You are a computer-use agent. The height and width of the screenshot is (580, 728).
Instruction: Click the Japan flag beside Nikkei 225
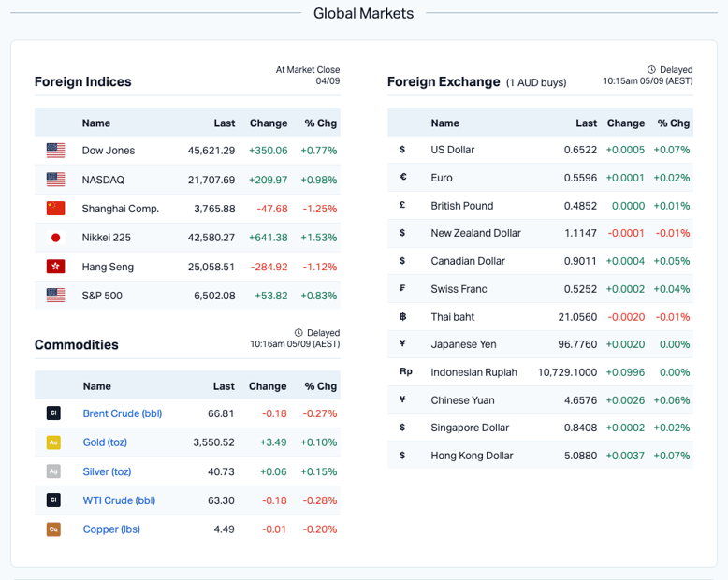[55, 238]
